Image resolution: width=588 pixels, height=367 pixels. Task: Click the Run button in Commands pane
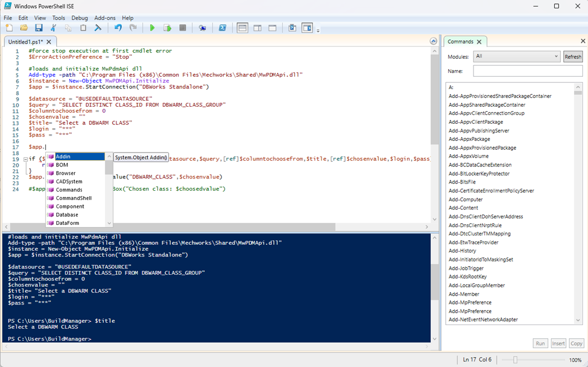pyautogui.click(x=540, y=343)
